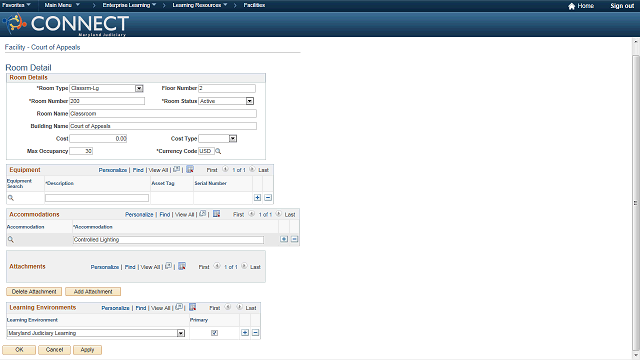Click Personalize link in Equipment grid
Image resolution: width=640 pixels, height=360 pixels.
click(x=113, y=170)
